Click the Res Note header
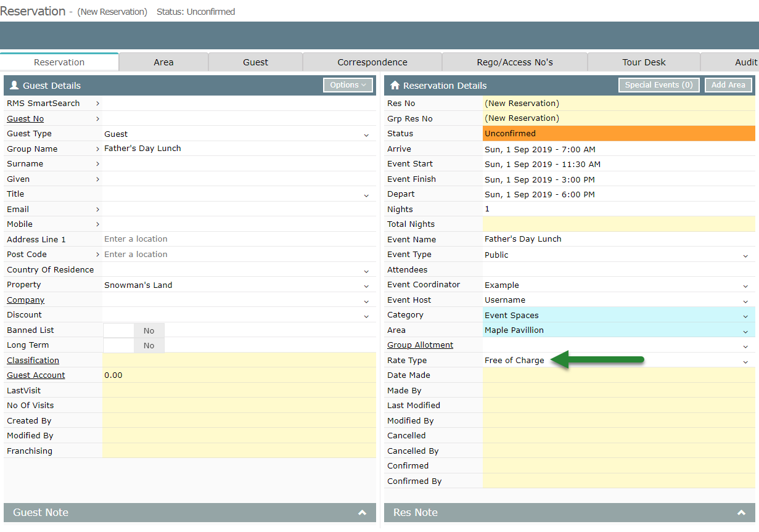Viewport: 759px width, 532px height. 570,513
